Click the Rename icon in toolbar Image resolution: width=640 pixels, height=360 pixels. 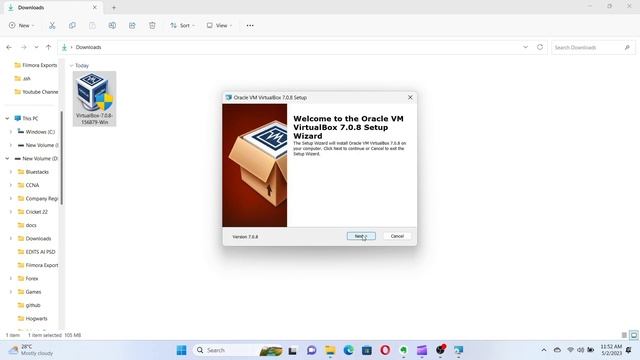(112, 25)
